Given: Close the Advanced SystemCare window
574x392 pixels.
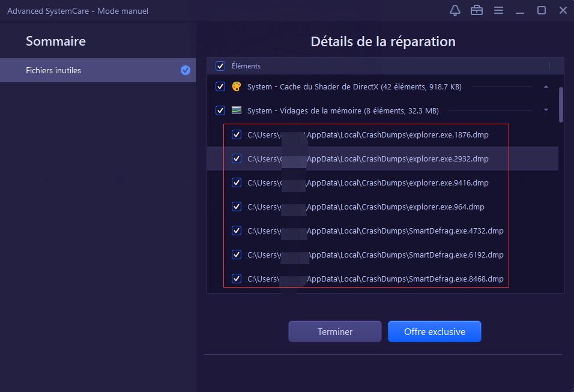Looking at the screenshot, I should (x=563, y=10).
